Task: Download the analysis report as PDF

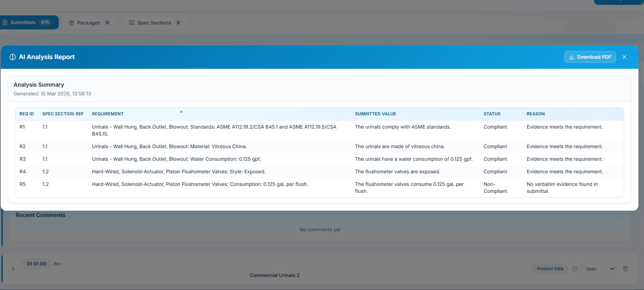Action: coord(590,57)
